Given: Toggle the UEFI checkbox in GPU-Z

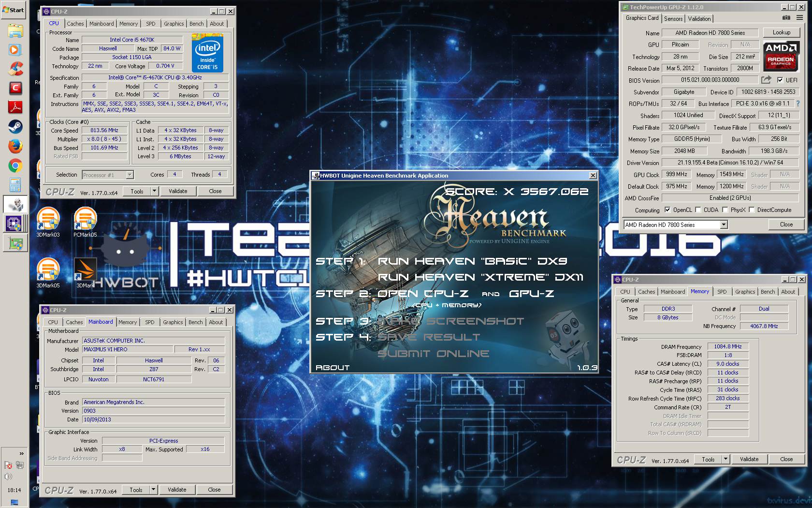Looking at the screenshot, I should click(x=780, y=80).
